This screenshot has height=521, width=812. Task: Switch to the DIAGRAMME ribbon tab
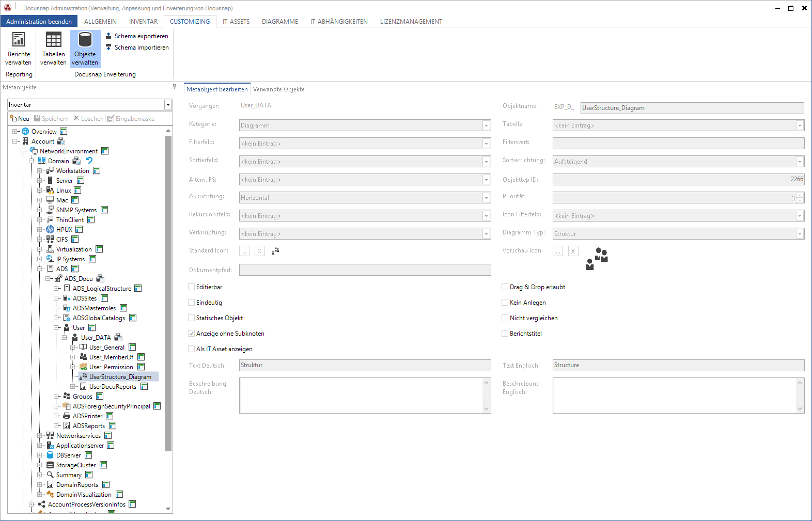pos(280,22)
